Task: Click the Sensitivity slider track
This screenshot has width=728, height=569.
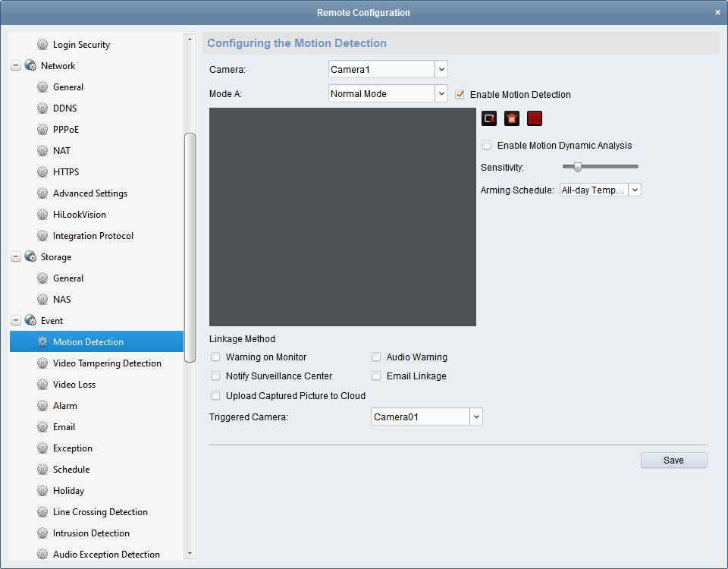Action: 607,167
